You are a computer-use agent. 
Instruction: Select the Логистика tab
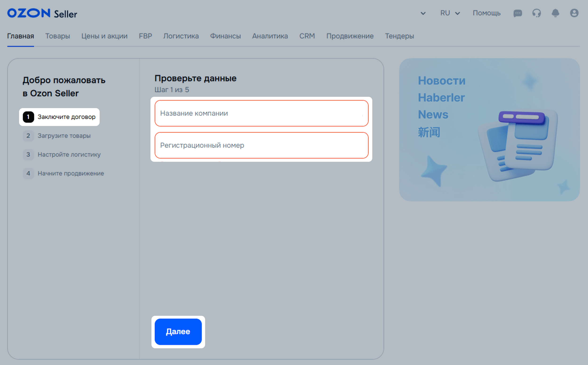[x=181, y=36]
